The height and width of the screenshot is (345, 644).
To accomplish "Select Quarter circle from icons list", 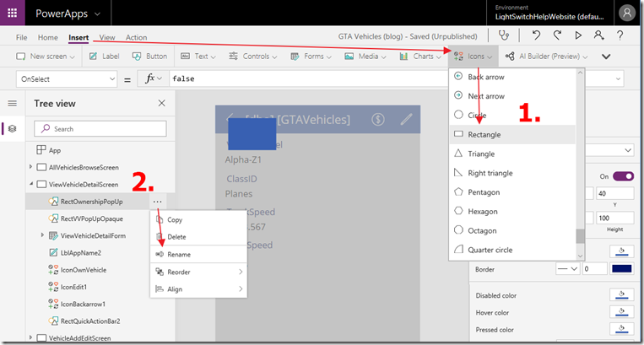I will 512,250.
